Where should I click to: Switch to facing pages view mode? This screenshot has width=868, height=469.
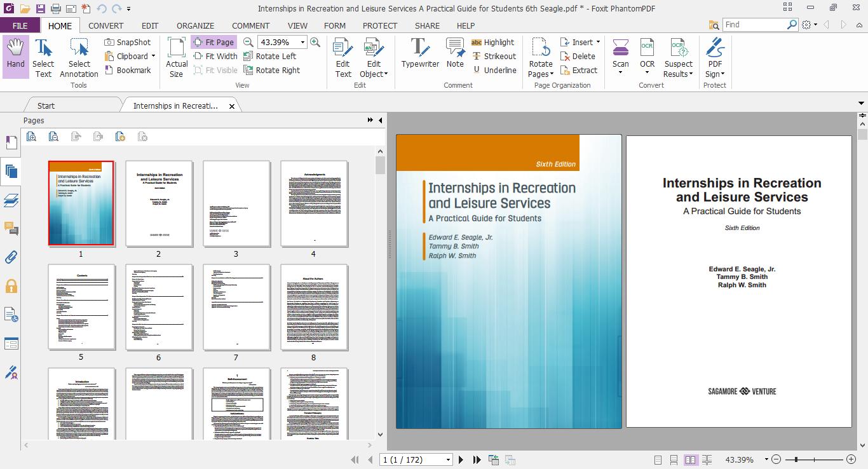(691, 459)
